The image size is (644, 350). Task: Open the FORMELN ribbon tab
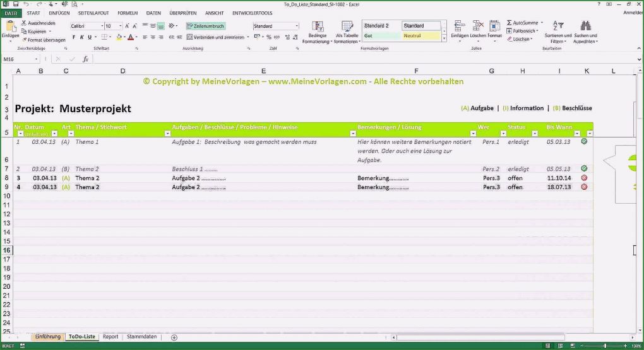(x=127, y=13)
